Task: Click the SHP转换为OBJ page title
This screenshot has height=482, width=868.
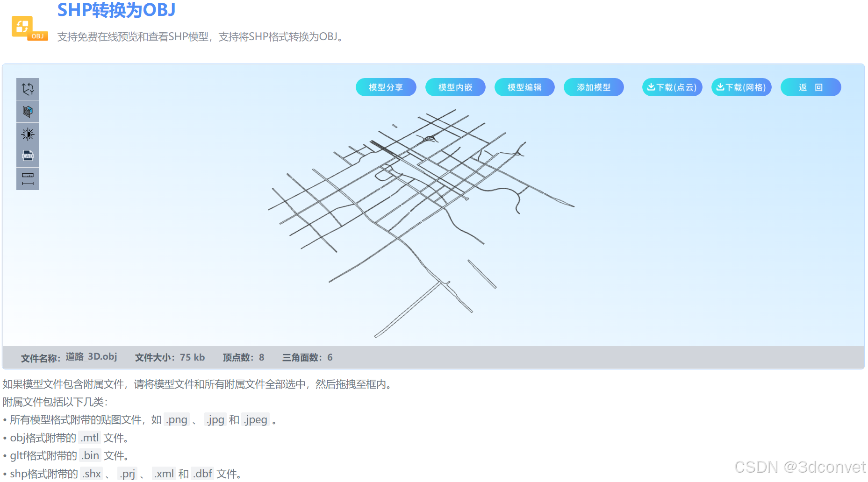Action: (115, 10)
